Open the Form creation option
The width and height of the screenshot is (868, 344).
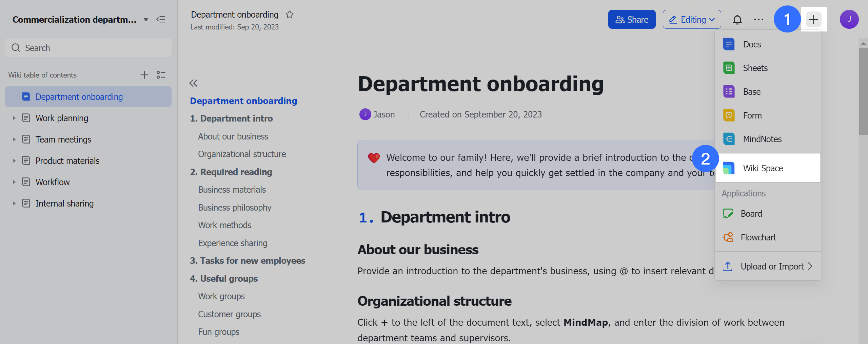pyautogui.click(x=752, y=115)
